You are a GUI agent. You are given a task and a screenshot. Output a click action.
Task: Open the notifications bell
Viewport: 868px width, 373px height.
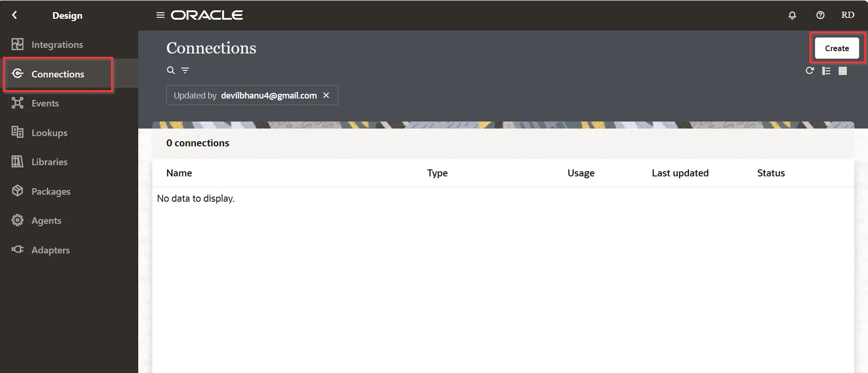[x=792, y=15]
